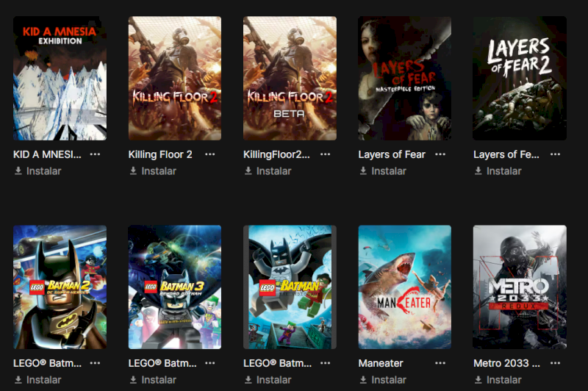Click Instalar under KillingFloor2... beta title
Viewport: 588px width, 391px height.
[268, 171]
